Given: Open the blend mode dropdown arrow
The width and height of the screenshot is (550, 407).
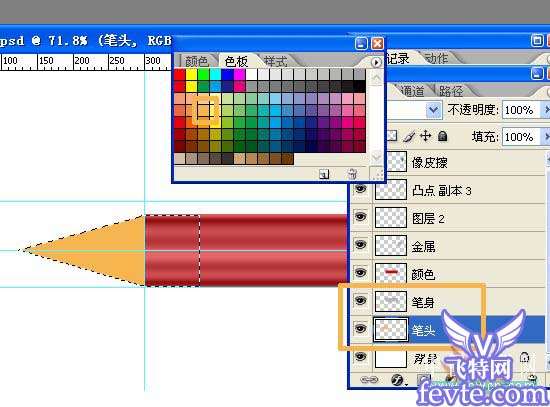Looking at the screenshot, I should pos(433,111).
